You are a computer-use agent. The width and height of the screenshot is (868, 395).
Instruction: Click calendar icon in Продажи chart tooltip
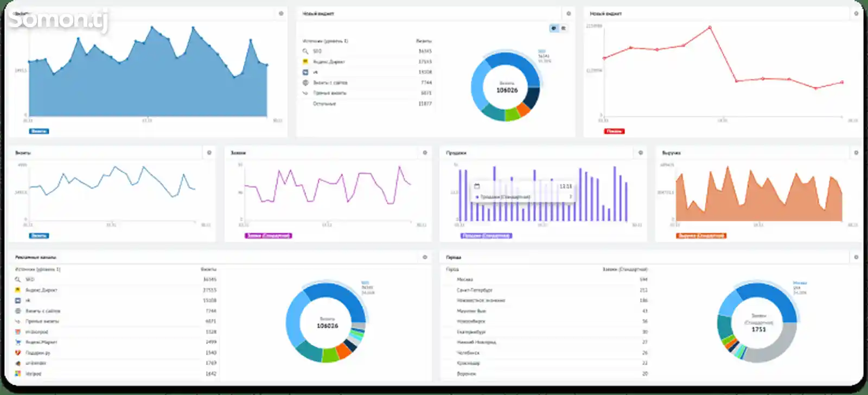[x=477, y=186]
